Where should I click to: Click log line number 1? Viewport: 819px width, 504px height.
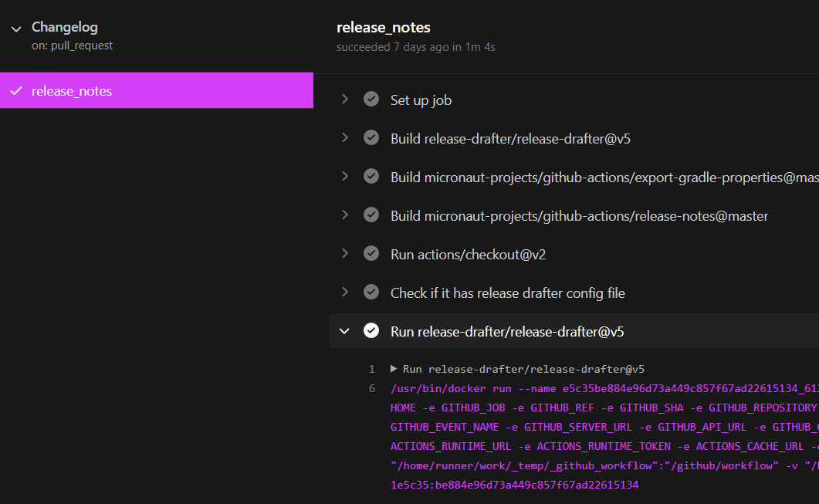(x=372, y=369)
